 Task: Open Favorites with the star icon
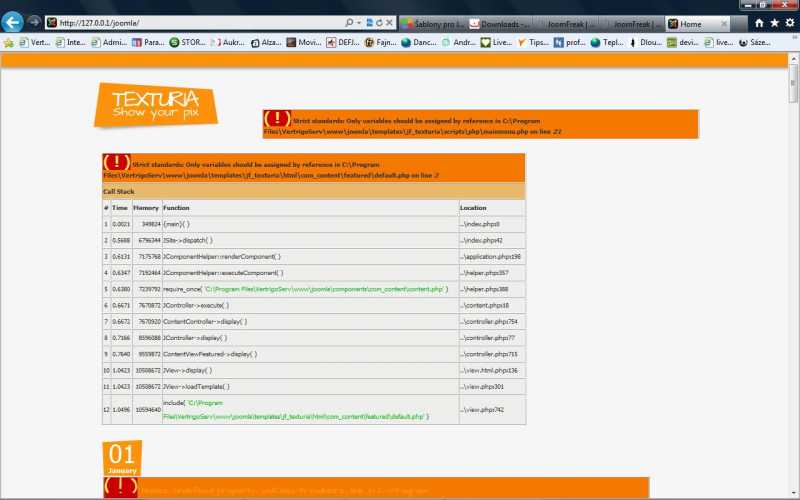tap(774, 22)
